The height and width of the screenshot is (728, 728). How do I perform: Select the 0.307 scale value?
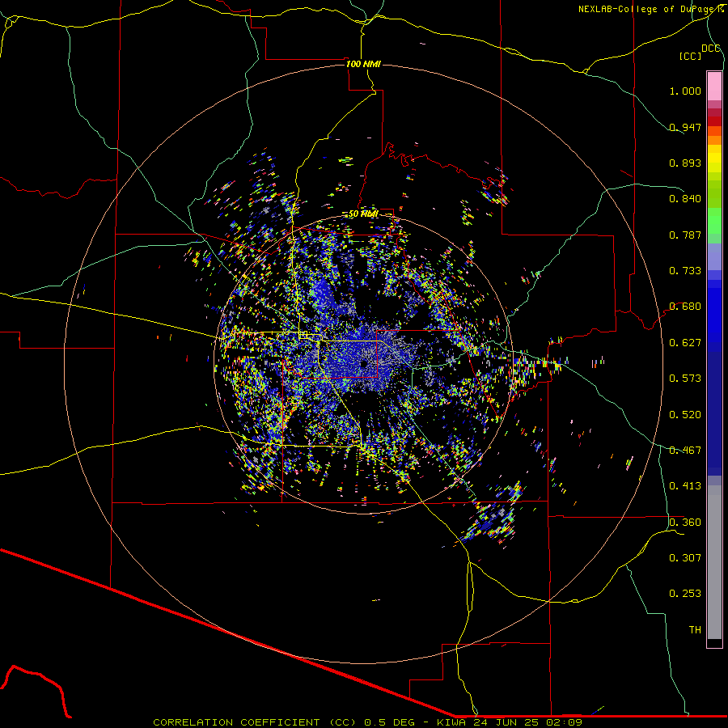coord(685,558)
